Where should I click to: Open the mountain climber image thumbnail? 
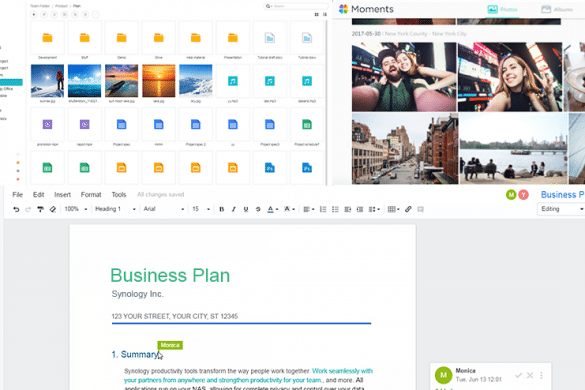(47, 81)
